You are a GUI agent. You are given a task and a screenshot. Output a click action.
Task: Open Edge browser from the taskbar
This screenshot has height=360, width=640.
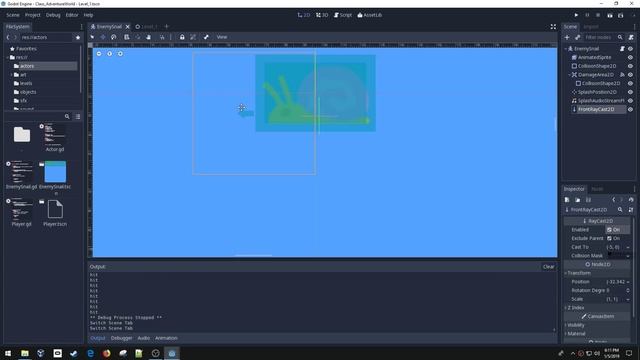pos(90,353)
